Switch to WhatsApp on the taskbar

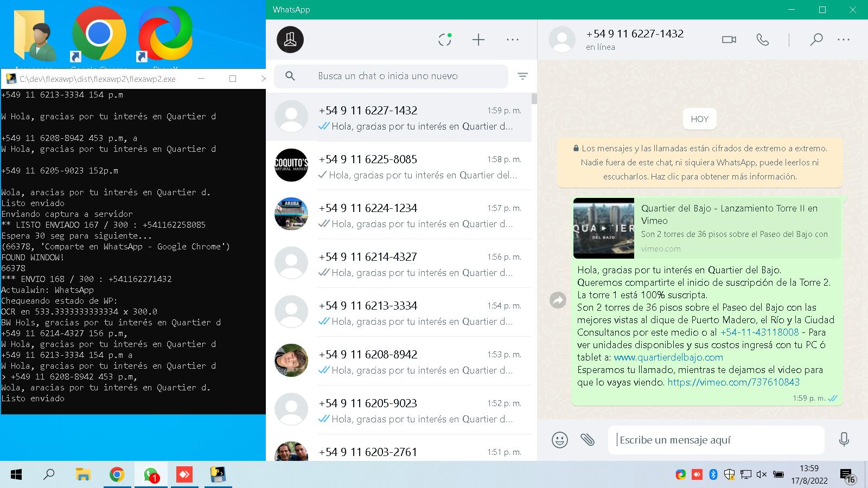[x=151, y=475]
